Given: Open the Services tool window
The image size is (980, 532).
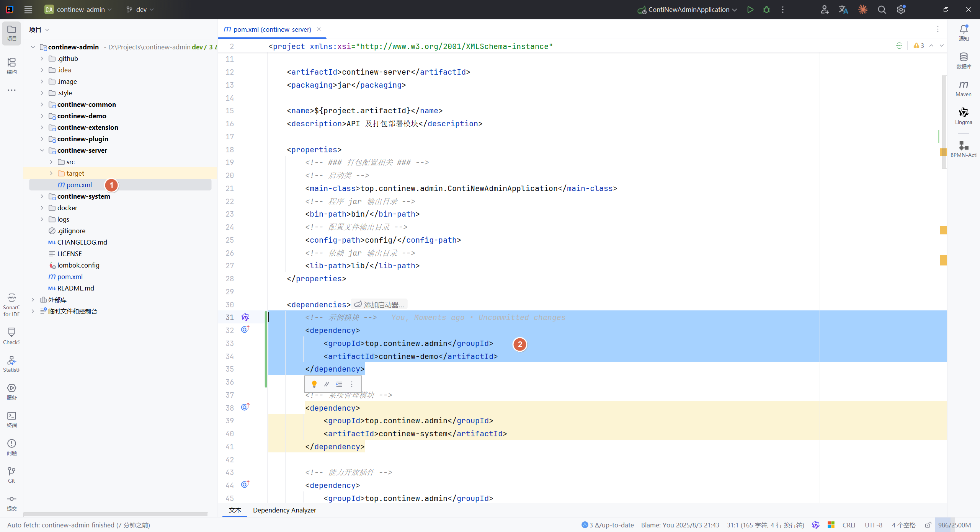Looking at the screenshot, I should pos(11,392).
